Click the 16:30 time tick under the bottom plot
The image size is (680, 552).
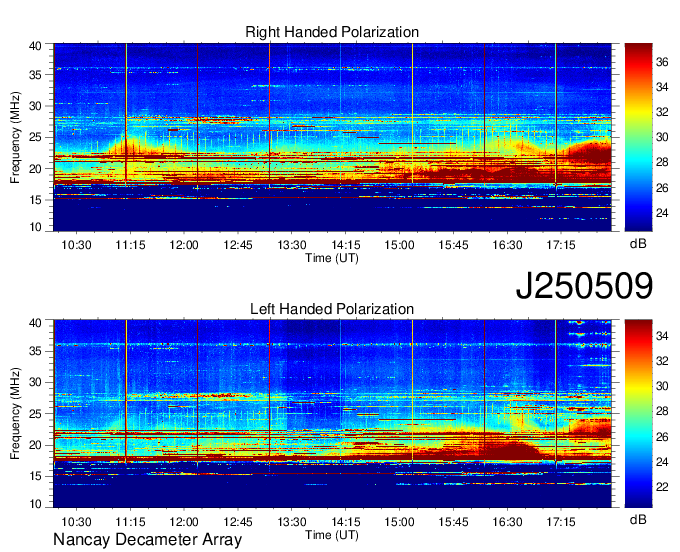507,522
